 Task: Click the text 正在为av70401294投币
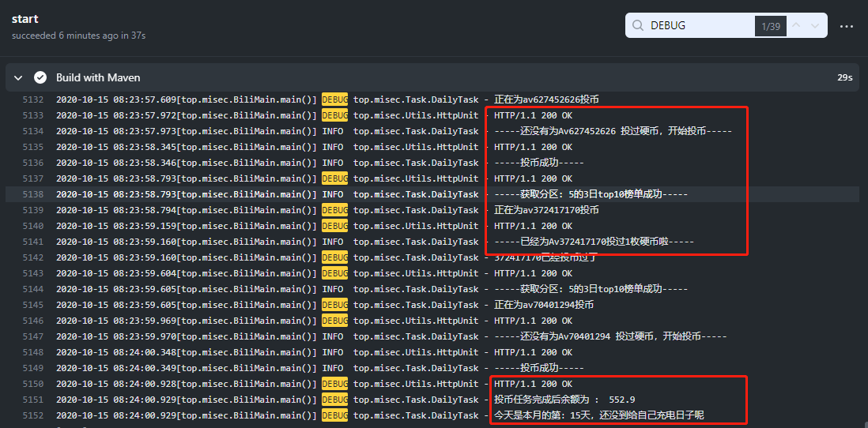(x=544, y=305)
